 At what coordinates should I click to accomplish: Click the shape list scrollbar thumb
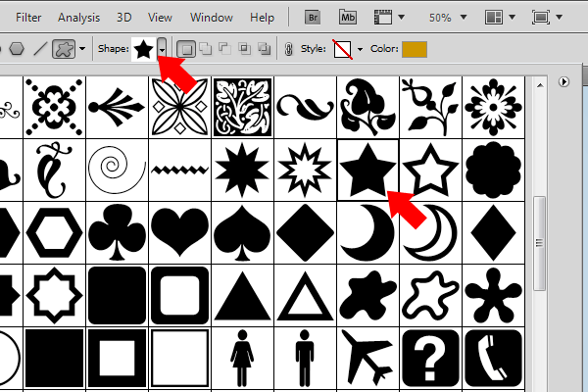click(x=540, y=243)
